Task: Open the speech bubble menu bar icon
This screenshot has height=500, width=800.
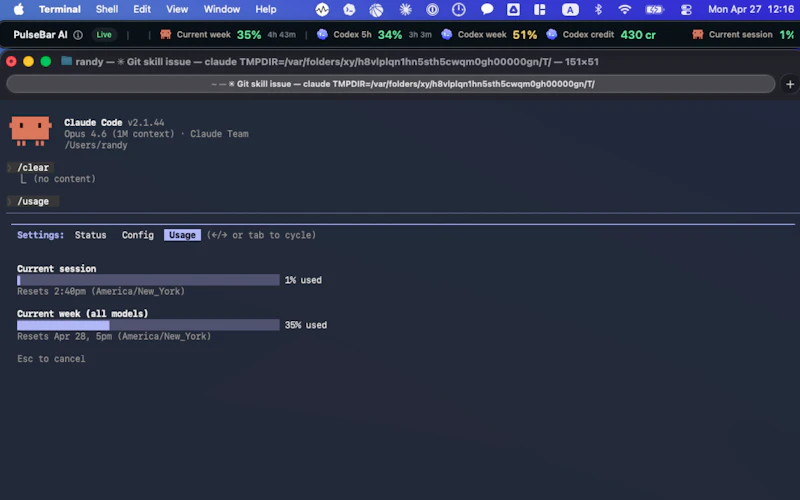Action: coord(487,9)
